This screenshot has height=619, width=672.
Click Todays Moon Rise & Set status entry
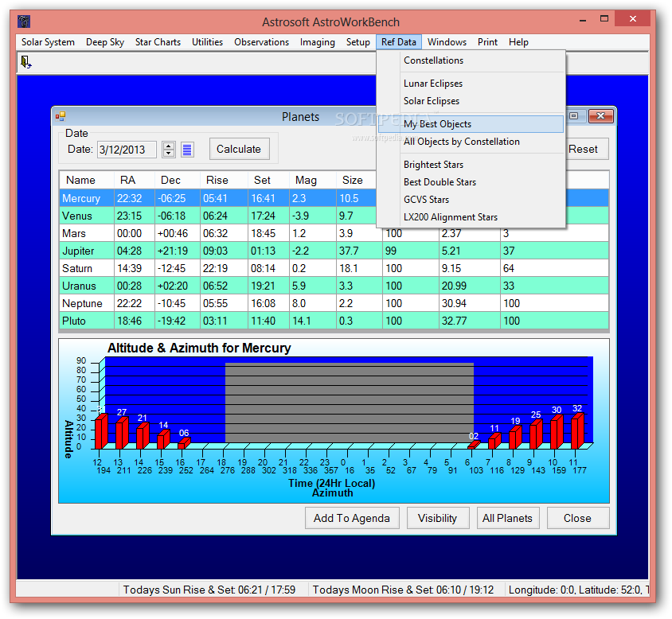click(403, 590)
